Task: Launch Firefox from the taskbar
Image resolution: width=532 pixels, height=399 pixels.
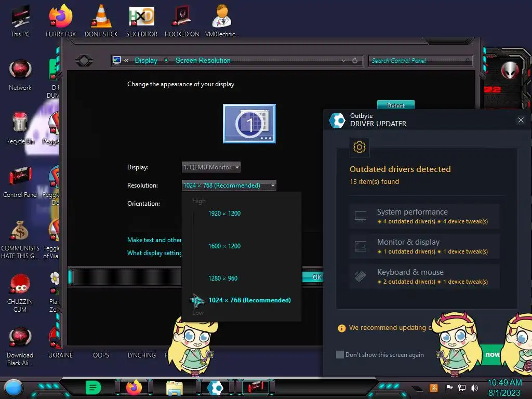Action: (x=134, y=388)
